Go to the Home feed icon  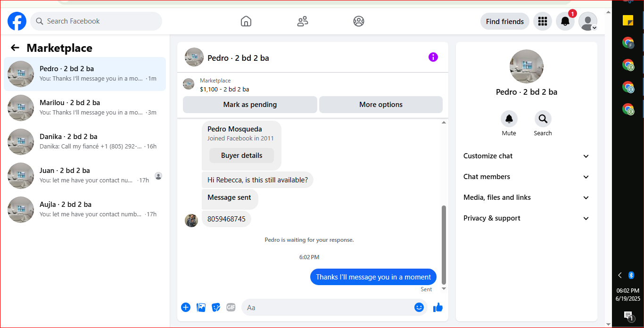pyautogui.click(x=246, y=21)
